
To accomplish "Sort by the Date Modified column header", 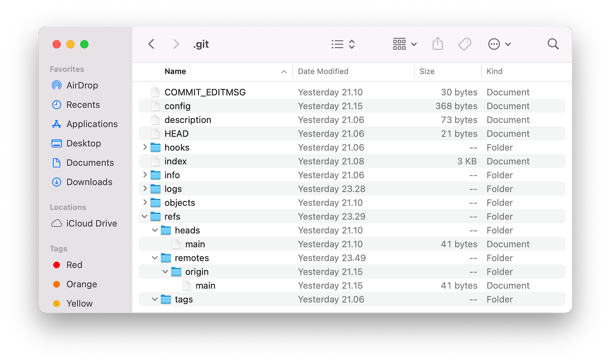I will point(323,71).
